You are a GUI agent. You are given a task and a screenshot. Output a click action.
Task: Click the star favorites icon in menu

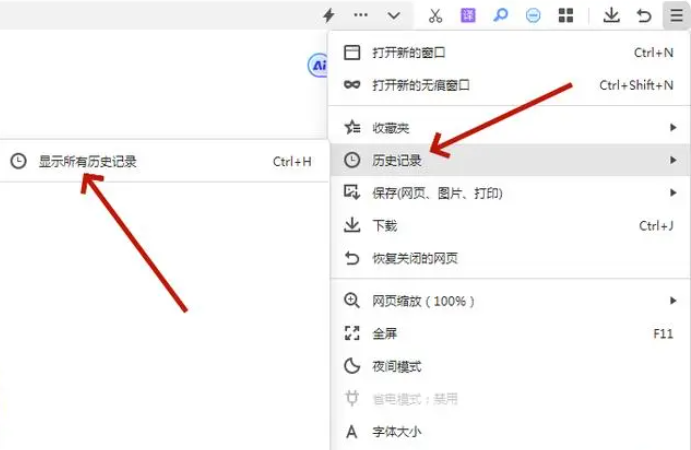[352, 127]
